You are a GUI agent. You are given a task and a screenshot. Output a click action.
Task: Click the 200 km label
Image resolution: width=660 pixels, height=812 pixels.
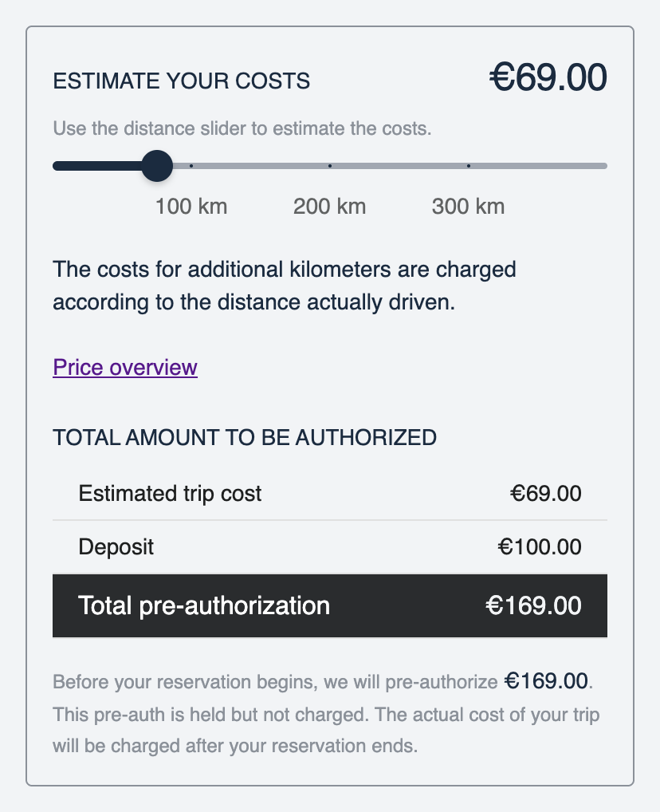(330, 206)
